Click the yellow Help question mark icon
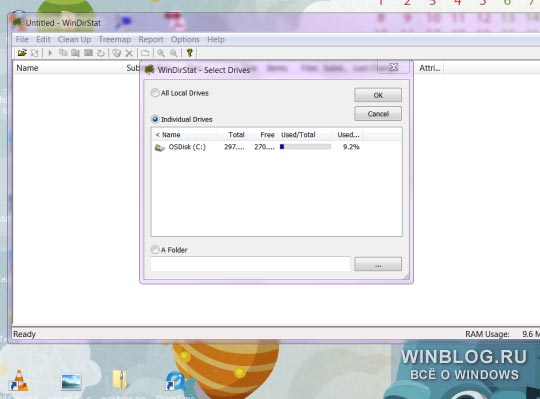The width and height of the screenshot is (540, 399). pos(189,53)
